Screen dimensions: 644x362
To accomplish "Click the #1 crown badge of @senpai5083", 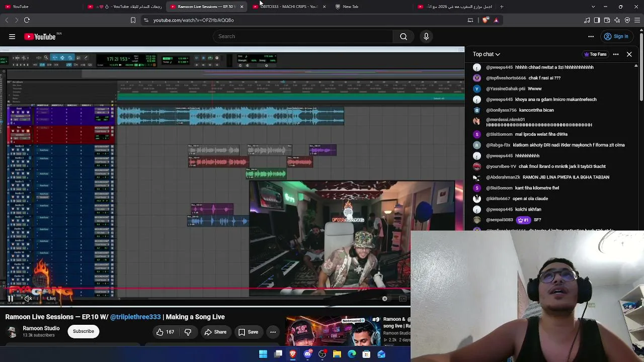I will (523, 220).
